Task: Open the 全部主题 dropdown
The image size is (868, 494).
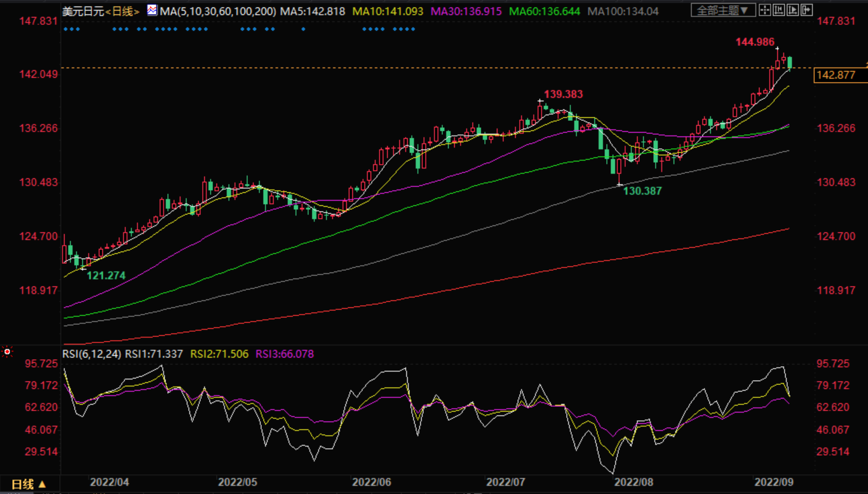Action: click(723, 10)
